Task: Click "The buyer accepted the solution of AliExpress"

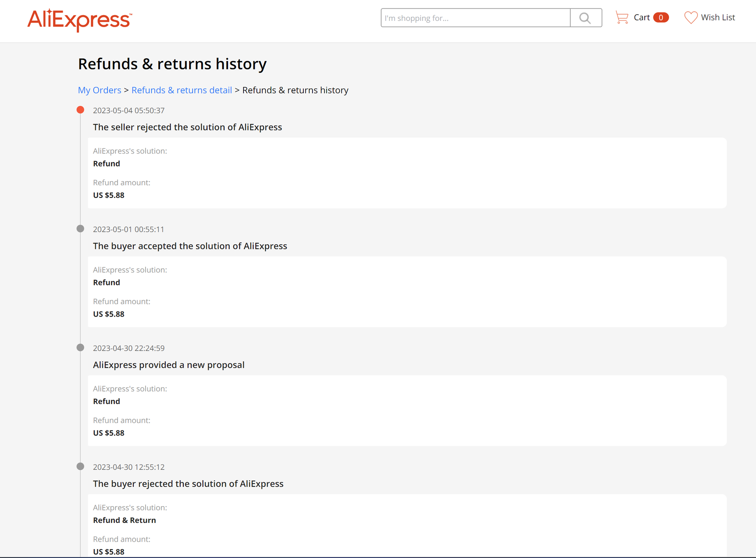Action: click(190, 246)
